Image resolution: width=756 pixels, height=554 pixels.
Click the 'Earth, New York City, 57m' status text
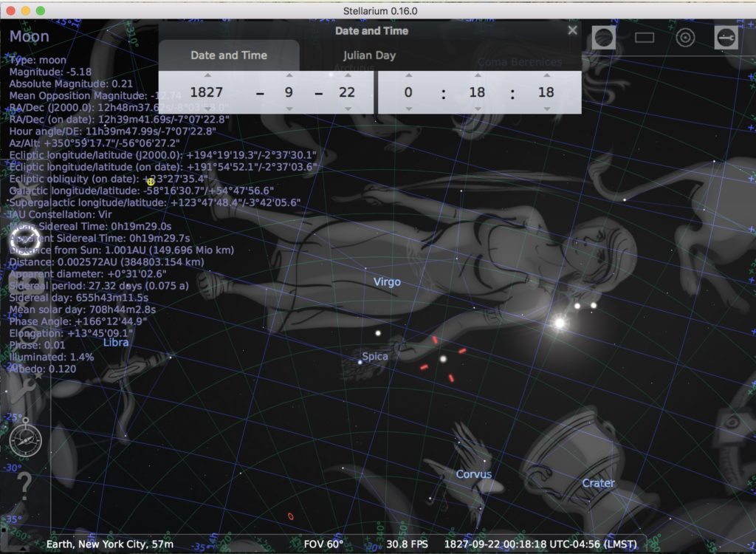110,544
